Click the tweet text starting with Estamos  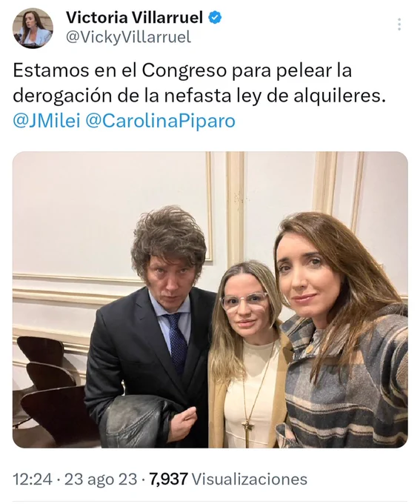pos(199,83)
